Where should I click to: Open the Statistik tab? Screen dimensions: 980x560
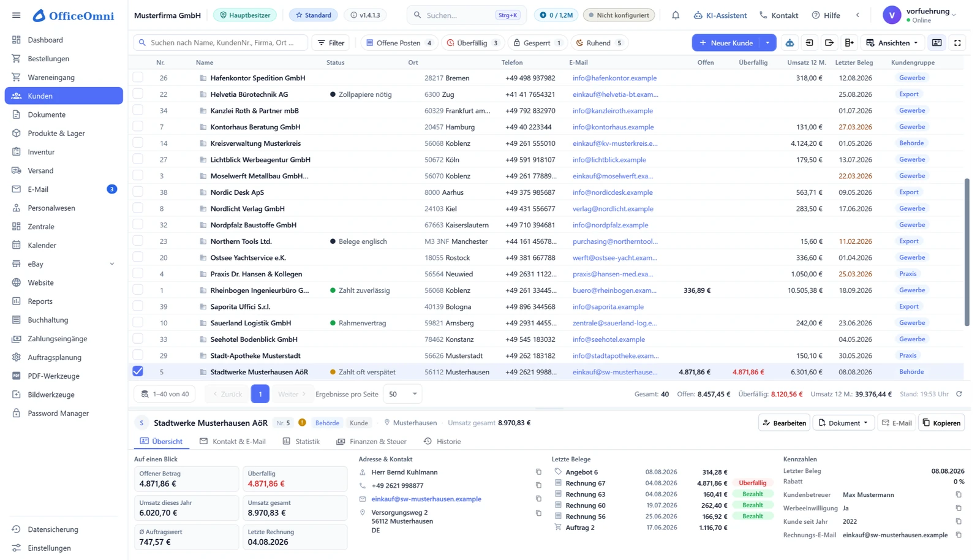[301, 441]
